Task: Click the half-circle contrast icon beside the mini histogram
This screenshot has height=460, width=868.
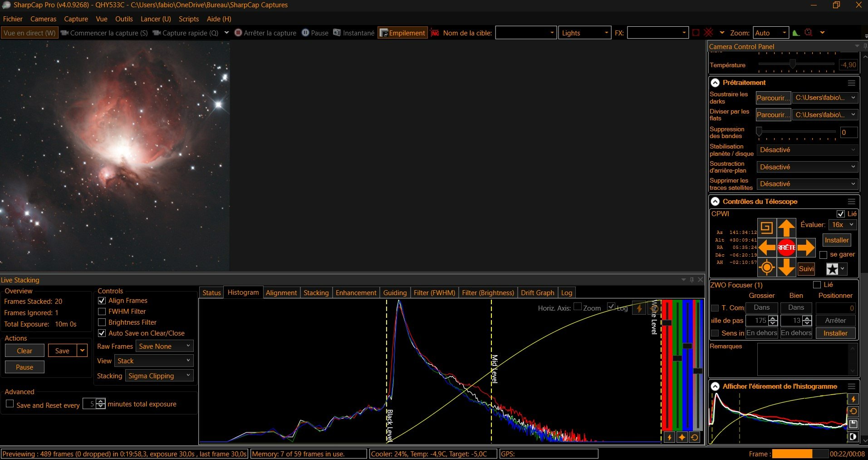Action: coord(853,437)
